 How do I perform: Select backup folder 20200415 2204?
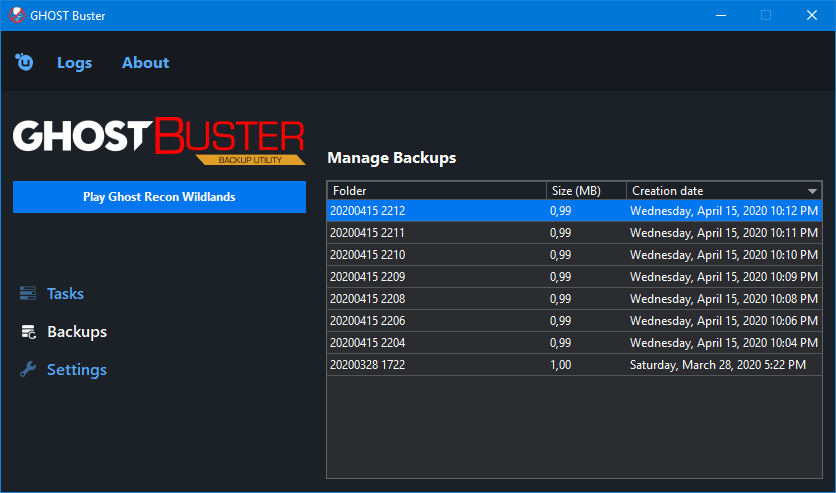pyautogui.click(x=367, y=343)
